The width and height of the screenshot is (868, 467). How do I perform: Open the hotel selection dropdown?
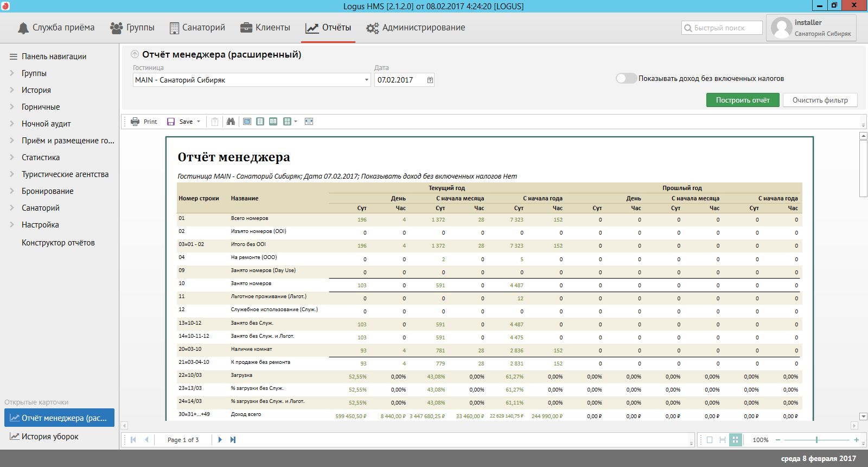[x=366, y=80]
